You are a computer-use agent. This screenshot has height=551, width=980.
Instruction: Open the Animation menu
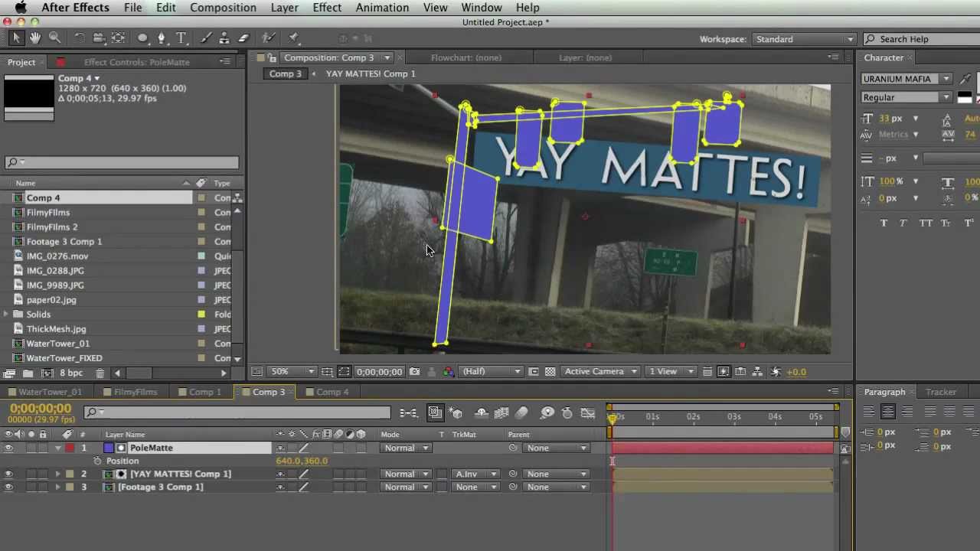(x=382, y=8)
